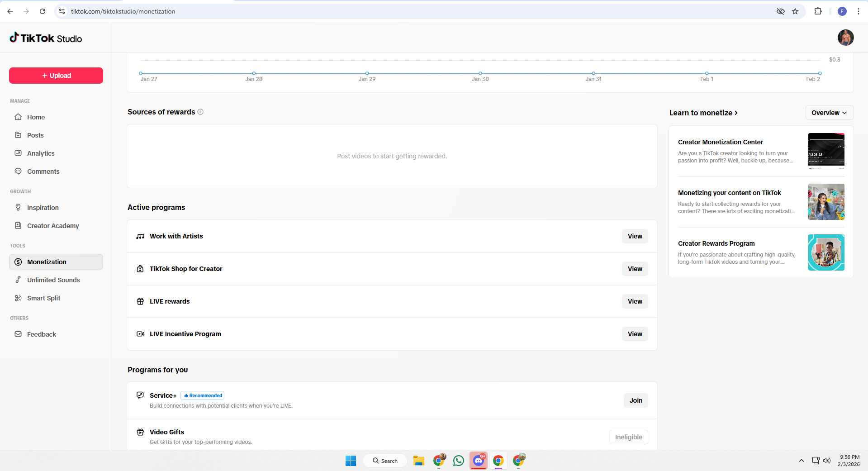Click the TikTok Studio logo
868x471 pixels.
tap(46, 38)
